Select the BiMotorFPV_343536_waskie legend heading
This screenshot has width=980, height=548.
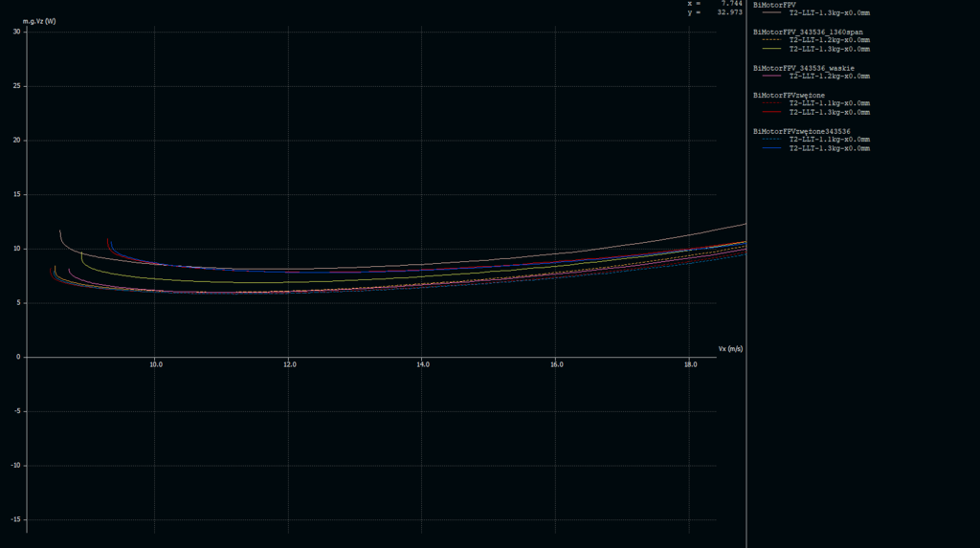(x=804, y=68)
